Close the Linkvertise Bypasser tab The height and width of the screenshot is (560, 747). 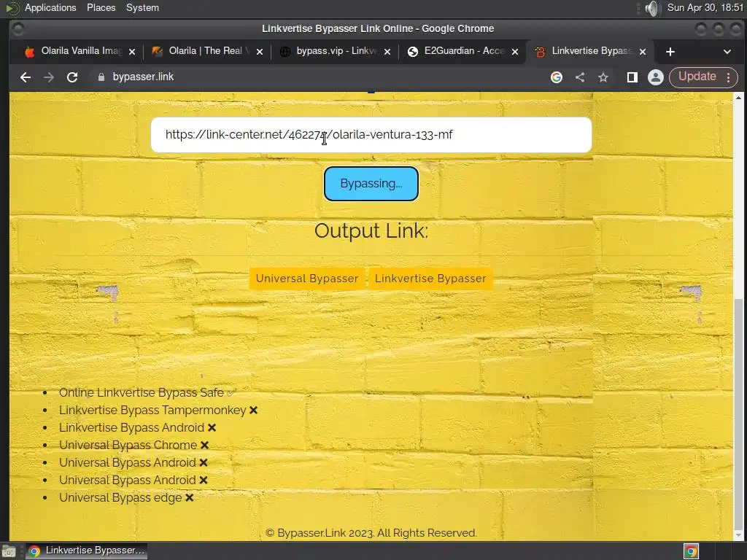click(x=643, y=52)
